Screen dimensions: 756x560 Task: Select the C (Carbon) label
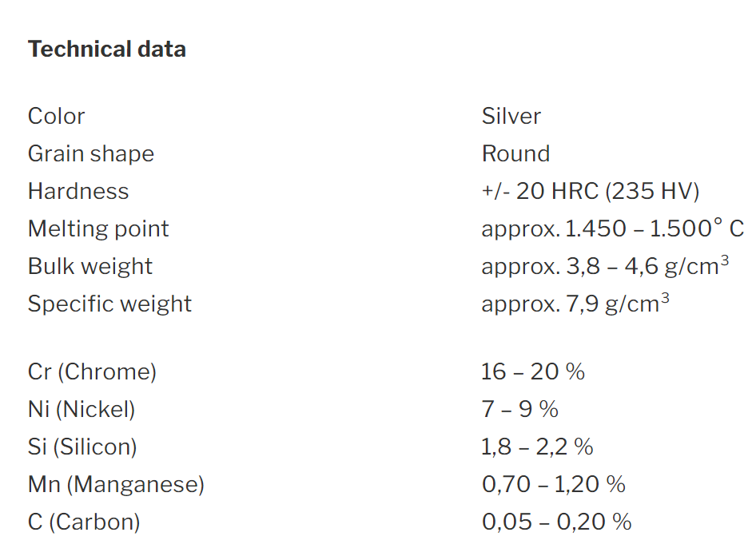pyautogui.click(x=84, y=522)
